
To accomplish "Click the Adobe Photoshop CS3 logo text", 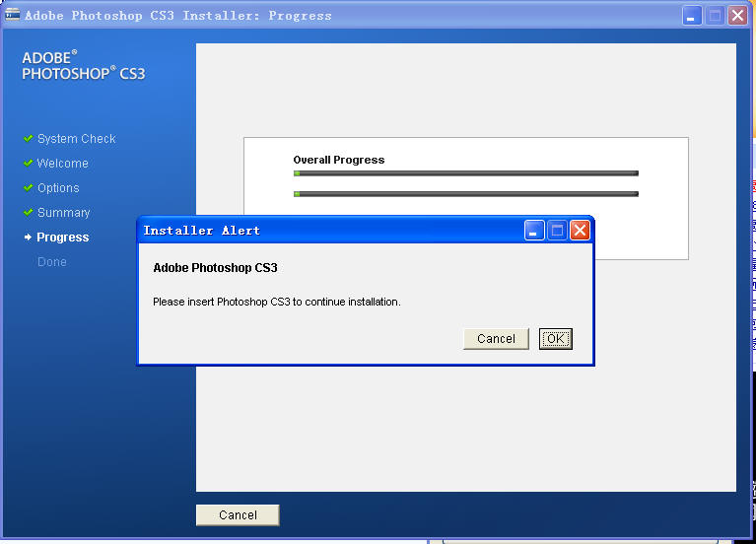I will [84, 66].
